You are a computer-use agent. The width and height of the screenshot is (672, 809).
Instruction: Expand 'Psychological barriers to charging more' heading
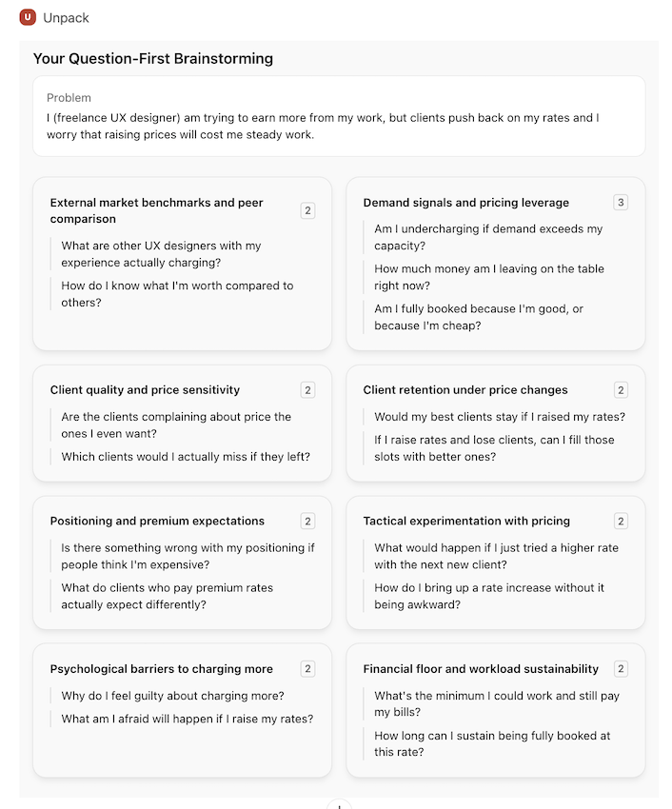click(161, 669)
